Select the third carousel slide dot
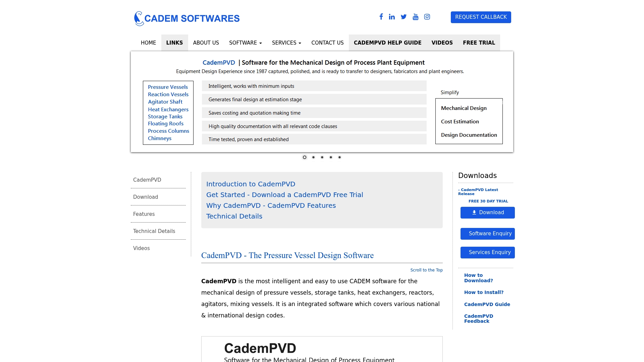 click(322, 157)
